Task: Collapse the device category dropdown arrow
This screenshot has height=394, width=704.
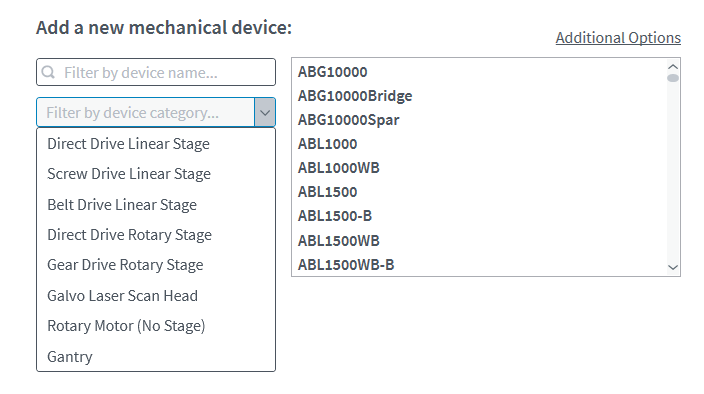Action: coord(265,113)
